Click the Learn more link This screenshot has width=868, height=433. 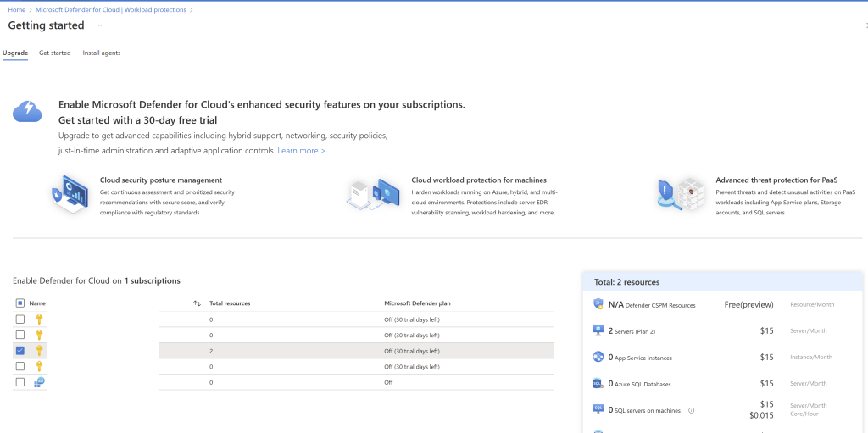click(301, 151)
